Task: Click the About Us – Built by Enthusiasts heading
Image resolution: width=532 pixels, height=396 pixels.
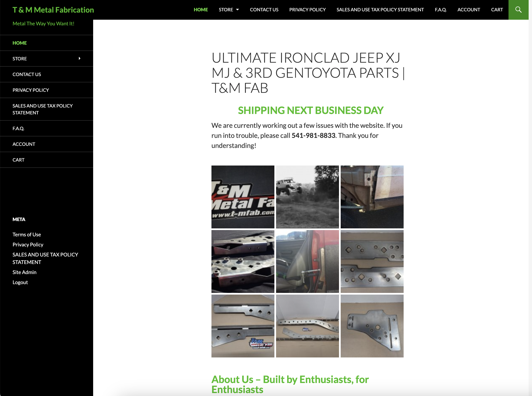Action: (290, 384)
